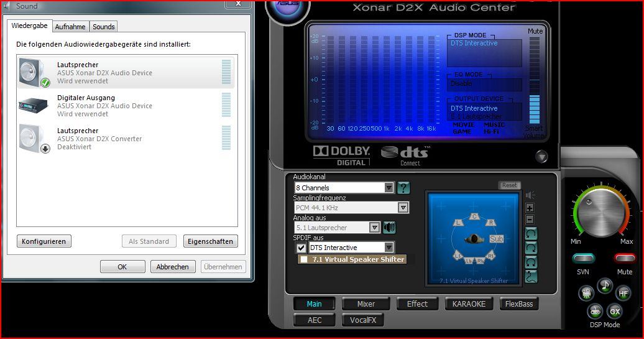
Task: Select the right R speaker in shifter
Action: coord(490,223)
